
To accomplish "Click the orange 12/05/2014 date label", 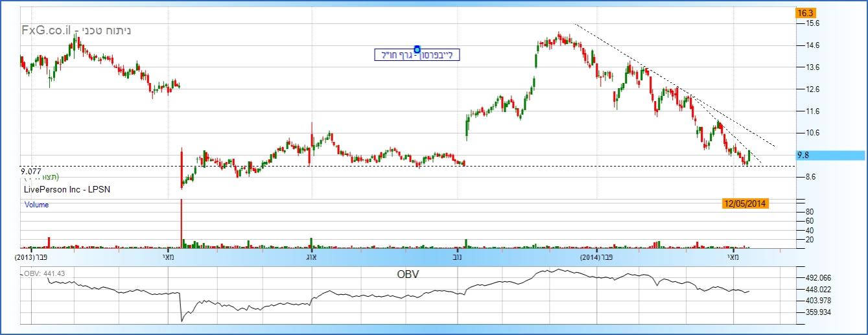I will pyautogui.click(x=745, y=203).
